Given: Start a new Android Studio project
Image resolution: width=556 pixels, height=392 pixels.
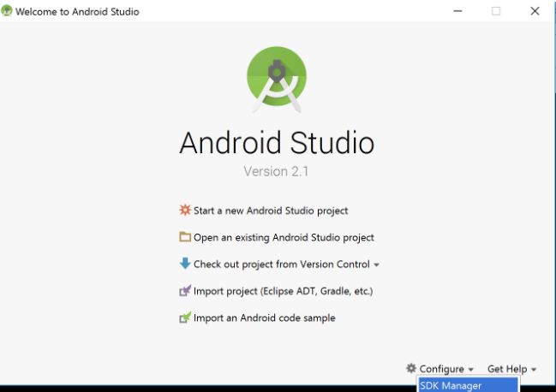Looking at the screenshot, I should tap(271, 211).
